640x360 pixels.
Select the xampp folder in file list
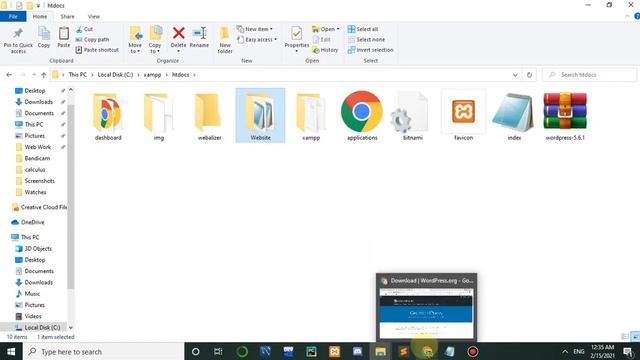311,116
